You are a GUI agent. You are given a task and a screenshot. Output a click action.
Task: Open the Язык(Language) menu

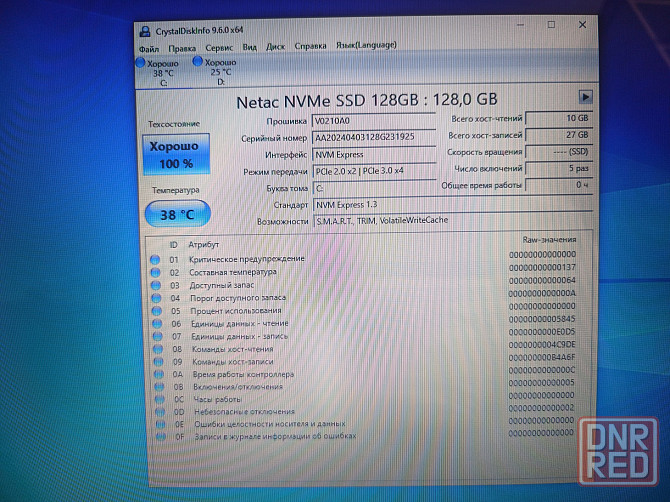[366, 45]
